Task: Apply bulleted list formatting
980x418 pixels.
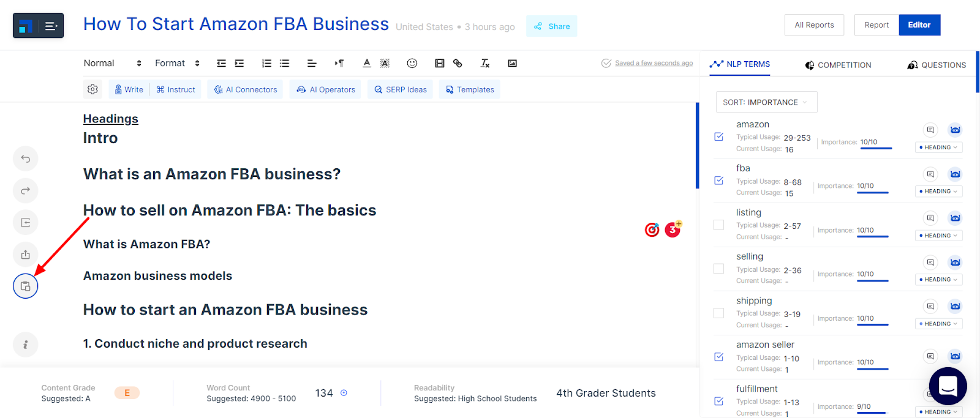Action: pos(285,63)
